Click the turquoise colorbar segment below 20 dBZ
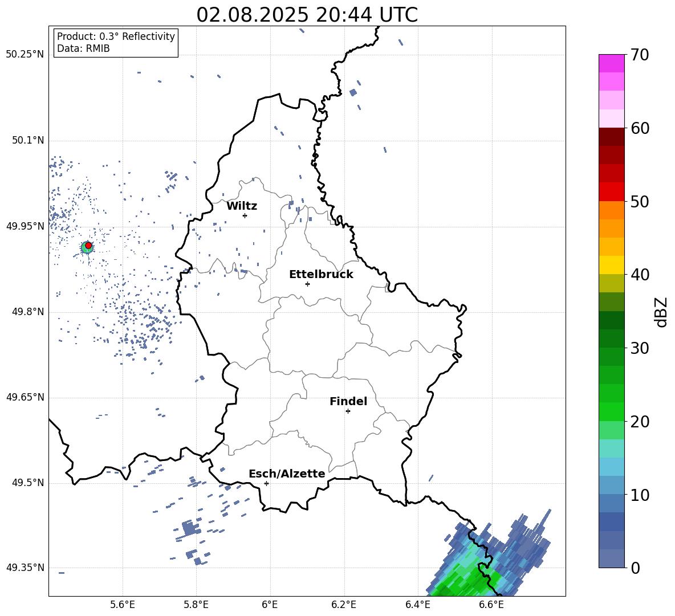The width and height of the screenshot is (675, 616). pyautogui.click(x=611, y=448)
